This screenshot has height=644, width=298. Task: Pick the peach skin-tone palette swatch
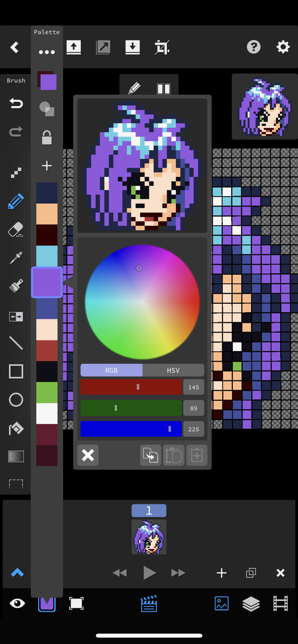click(x=47, y=214)
